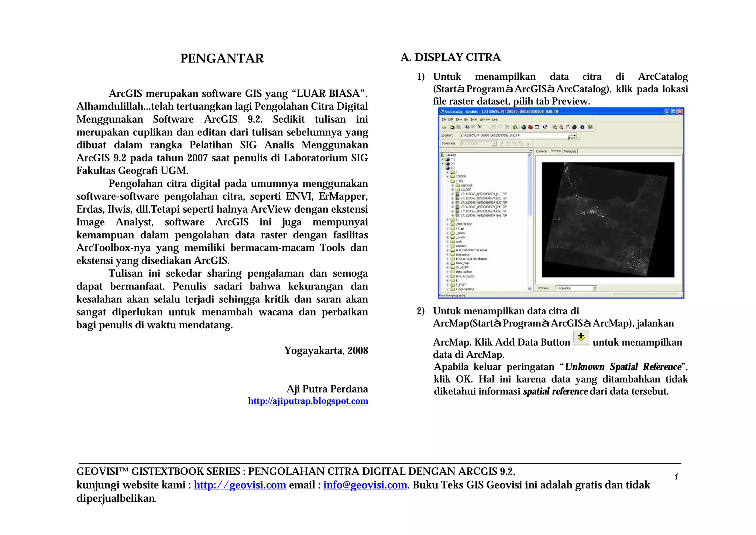Collapse the 12065 folder node
The height and width of the screenshot is (535, 756).
click(x=447, y=181)
